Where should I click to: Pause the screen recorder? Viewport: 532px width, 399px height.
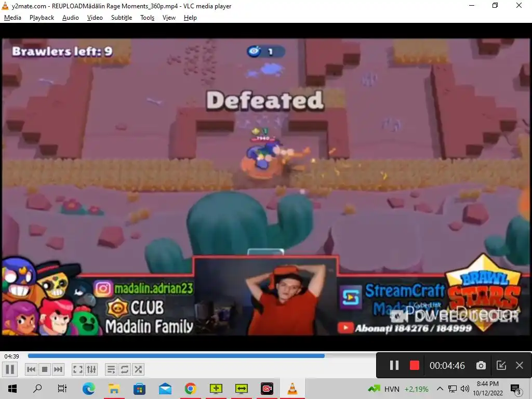point(394,365)
